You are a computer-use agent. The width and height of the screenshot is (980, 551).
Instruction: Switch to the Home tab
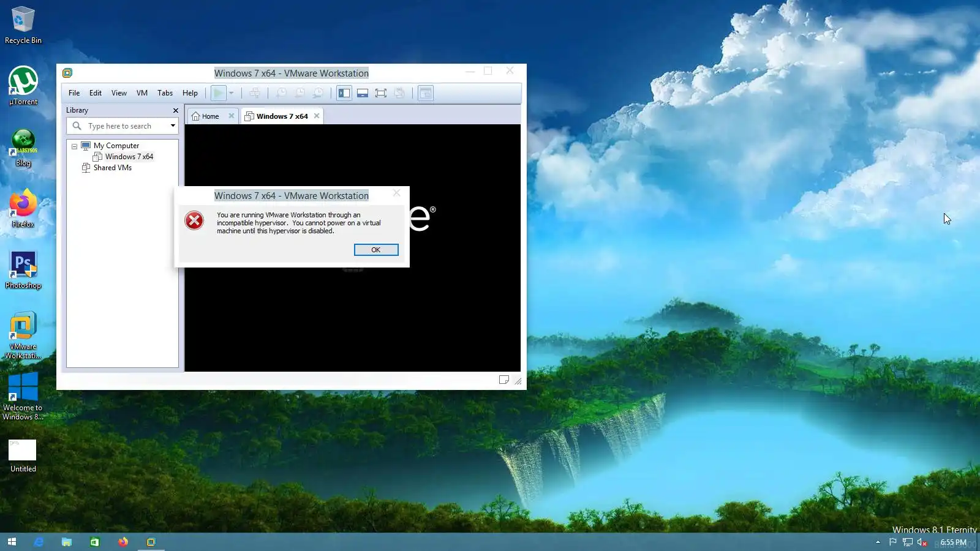point(206,116)
